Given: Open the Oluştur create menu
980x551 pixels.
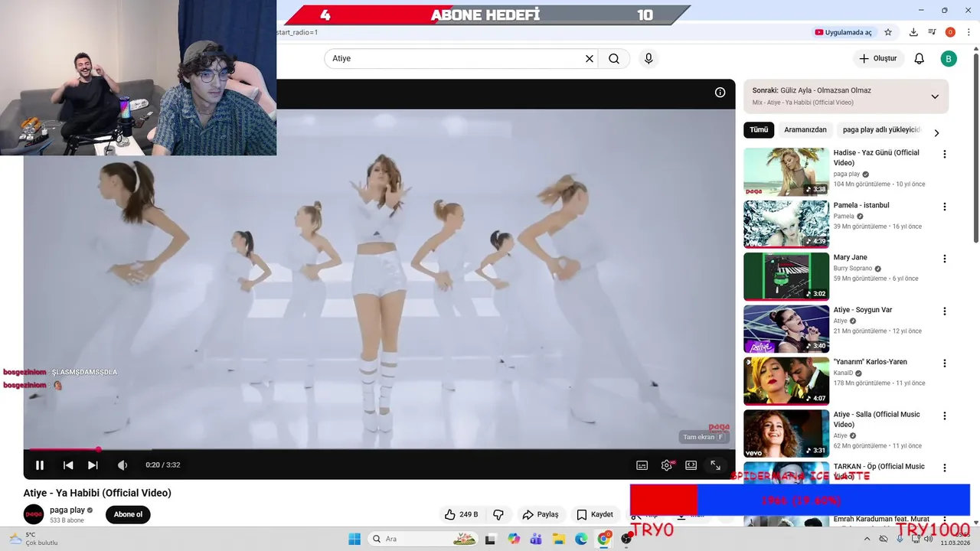Looking at the screenshot, I should (x=878, y=58).
